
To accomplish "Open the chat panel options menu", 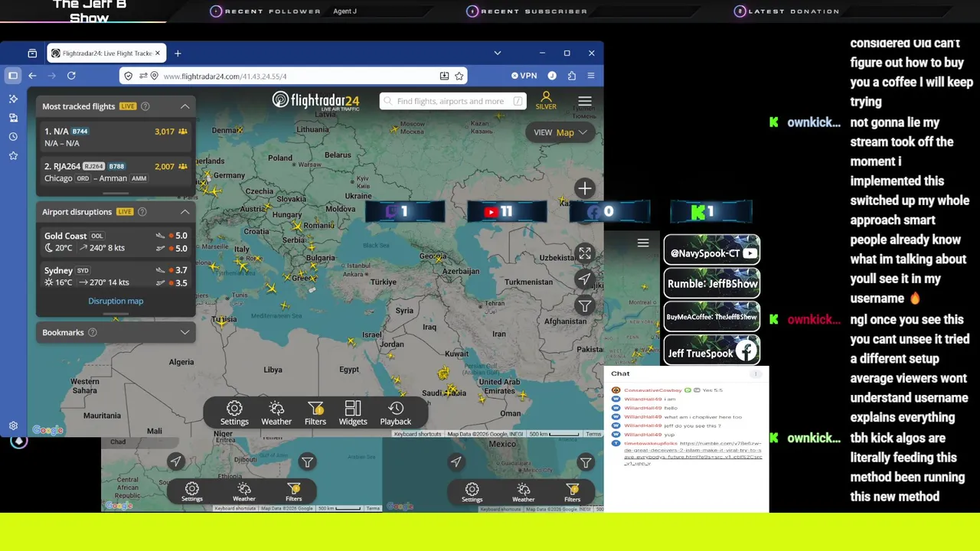I will [x=756, y=373].
